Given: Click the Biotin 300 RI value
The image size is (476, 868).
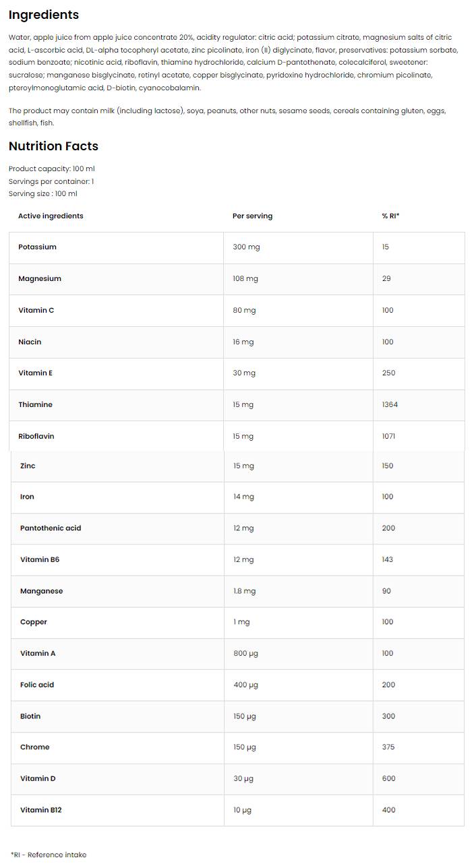Looking at the screenshot, I should tap(388, 717).
